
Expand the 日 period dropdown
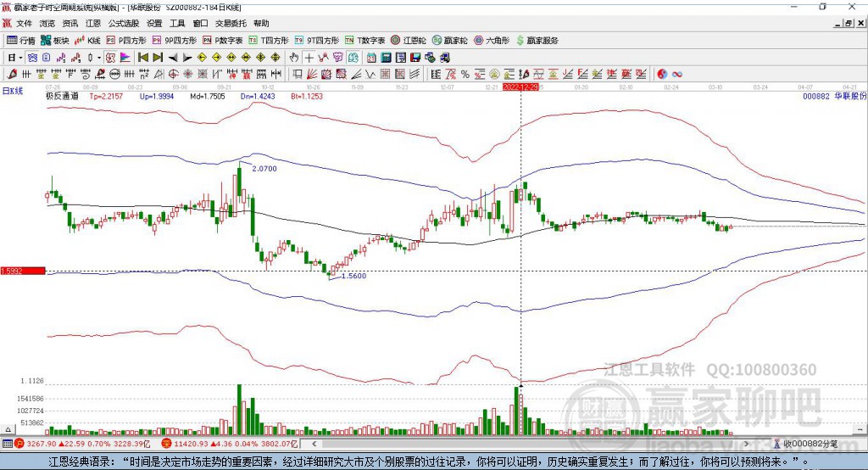click(x=20, y=58)
